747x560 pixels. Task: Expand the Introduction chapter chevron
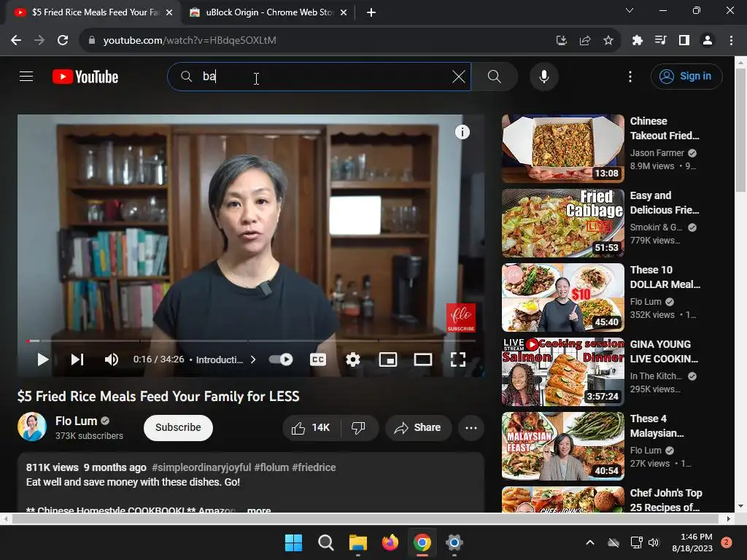[253, 359]
